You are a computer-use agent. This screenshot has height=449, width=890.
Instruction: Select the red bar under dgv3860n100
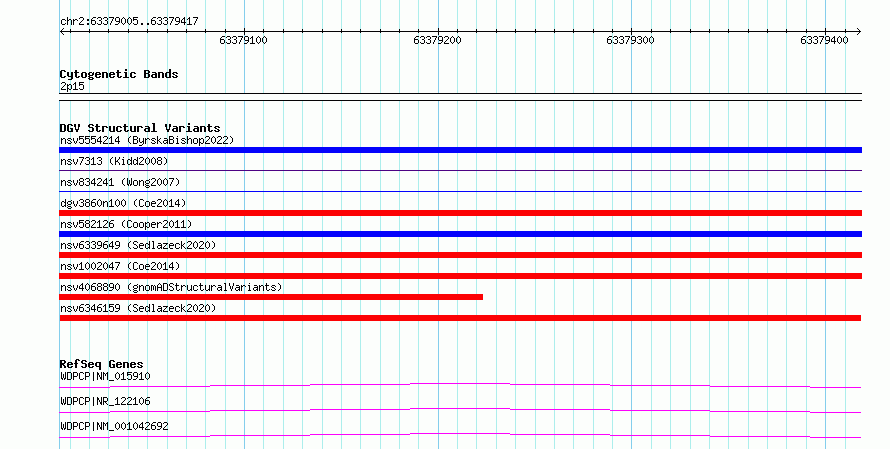[460, 213]
